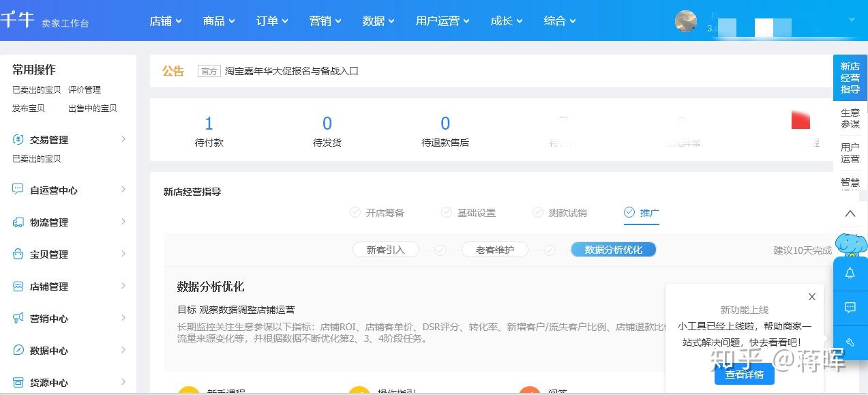The height and width of the screenshot is (395, 868).
Task: Open 发布宝贝 quick link
Action: click(x=29, y=108)
